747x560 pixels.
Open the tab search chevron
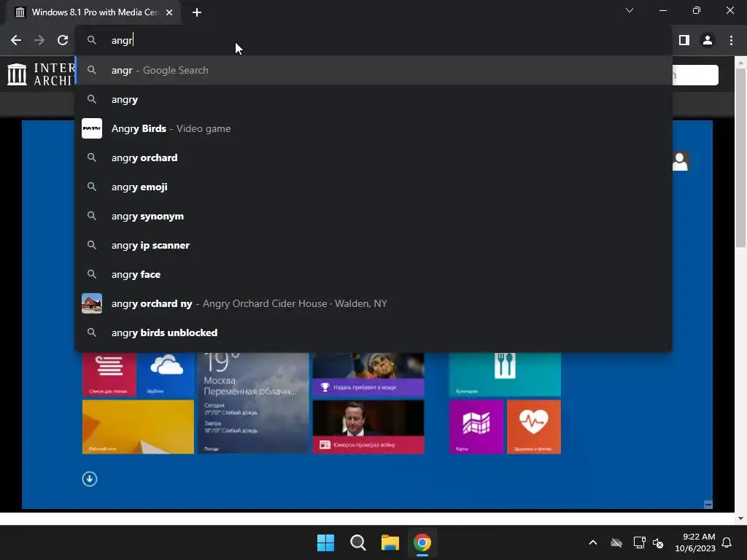pos(630,10)
